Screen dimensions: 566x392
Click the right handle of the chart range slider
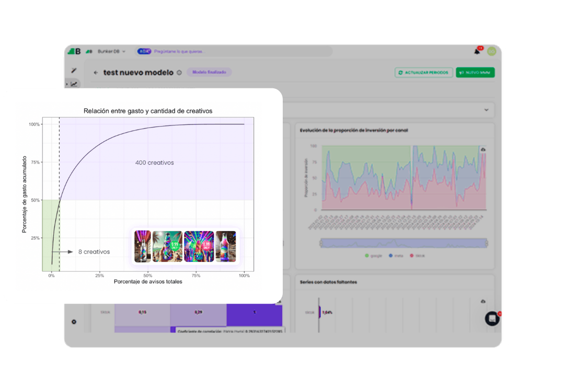[x=487, y=243]
